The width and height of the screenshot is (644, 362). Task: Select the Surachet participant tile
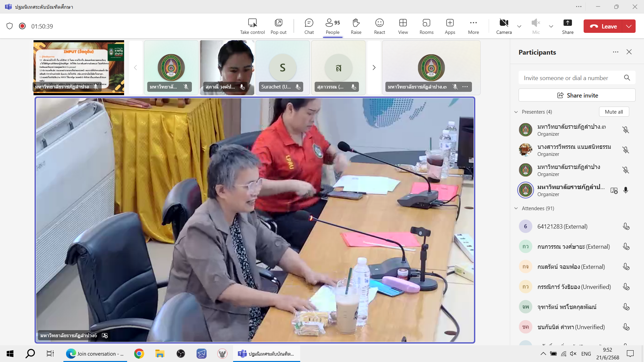coord(282,68)
